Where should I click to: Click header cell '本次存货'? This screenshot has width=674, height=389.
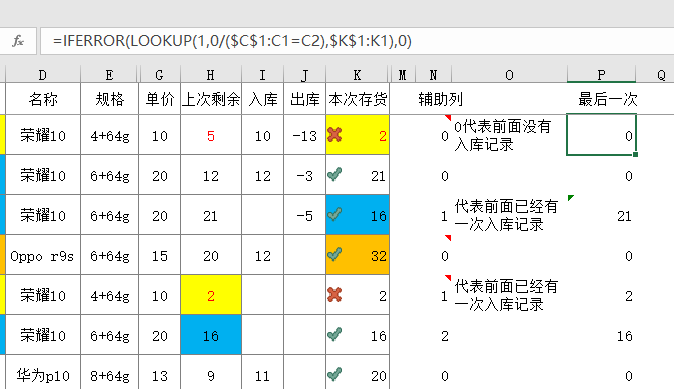click(x=357, y=99)
